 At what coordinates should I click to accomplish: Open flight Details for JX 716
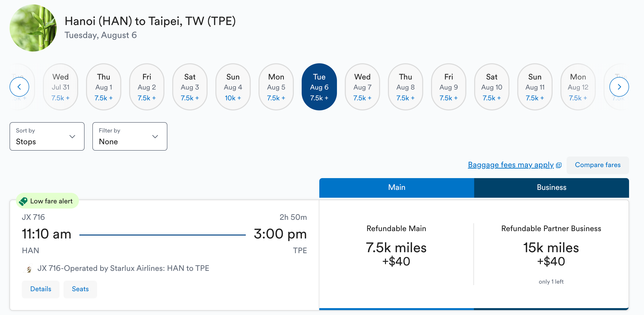(40, 289)
